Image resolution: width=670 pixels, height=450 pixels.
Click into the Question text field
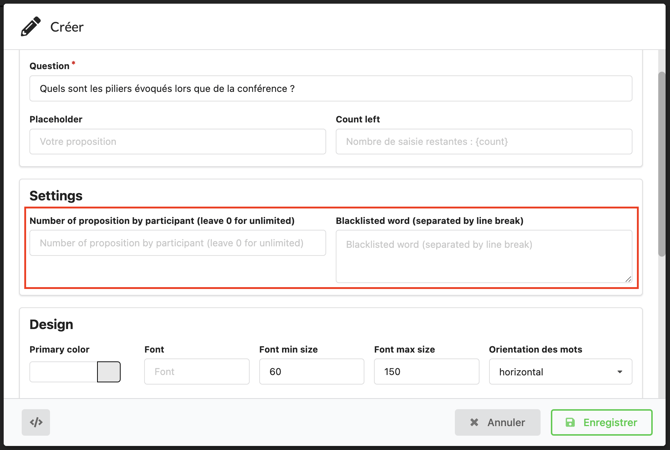point(330,89)
